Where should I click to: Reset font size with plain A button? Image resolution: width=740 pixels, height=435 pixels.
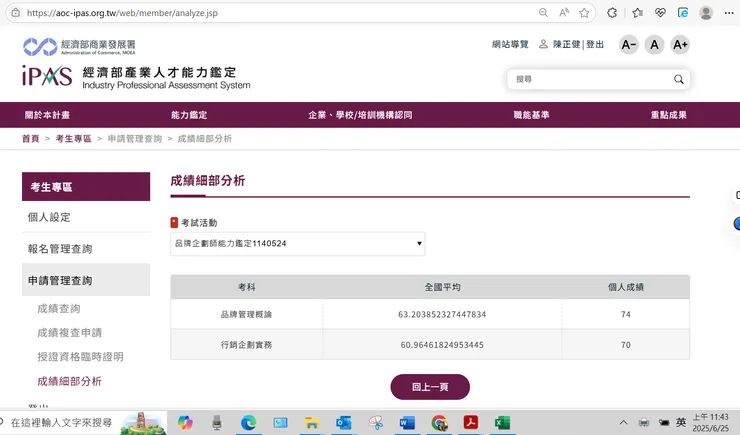[654, 45]
